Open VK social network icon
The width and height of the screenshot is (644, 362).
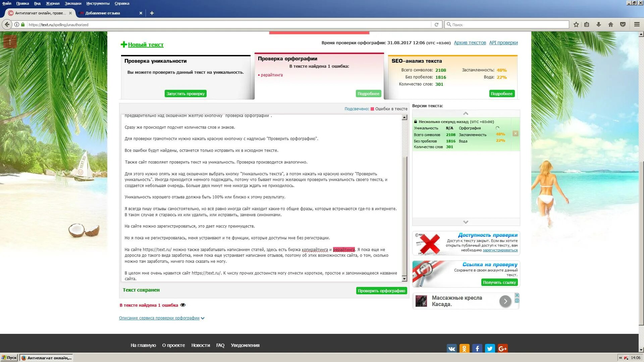(452, 349)
